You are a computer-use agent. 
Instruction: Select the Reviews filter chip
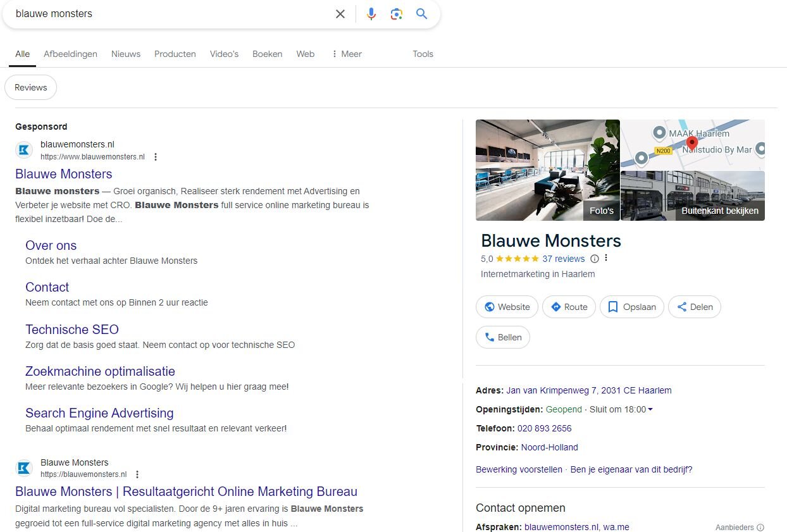click(30, 88)
